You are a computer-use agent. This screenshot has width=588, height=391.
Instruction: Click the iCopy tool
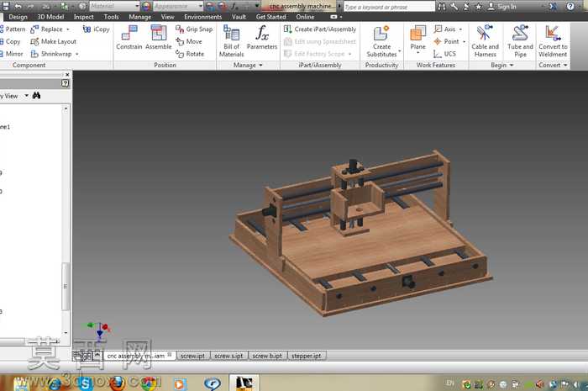click(97, 29)
